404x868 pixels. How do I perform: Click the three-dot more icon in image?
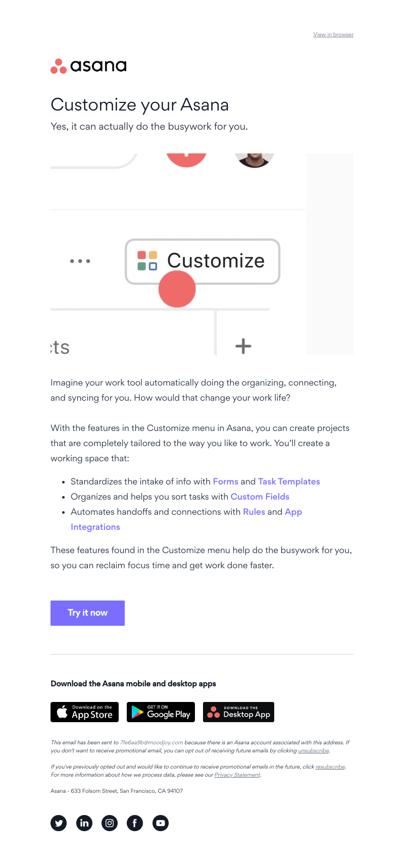[80, 261]
